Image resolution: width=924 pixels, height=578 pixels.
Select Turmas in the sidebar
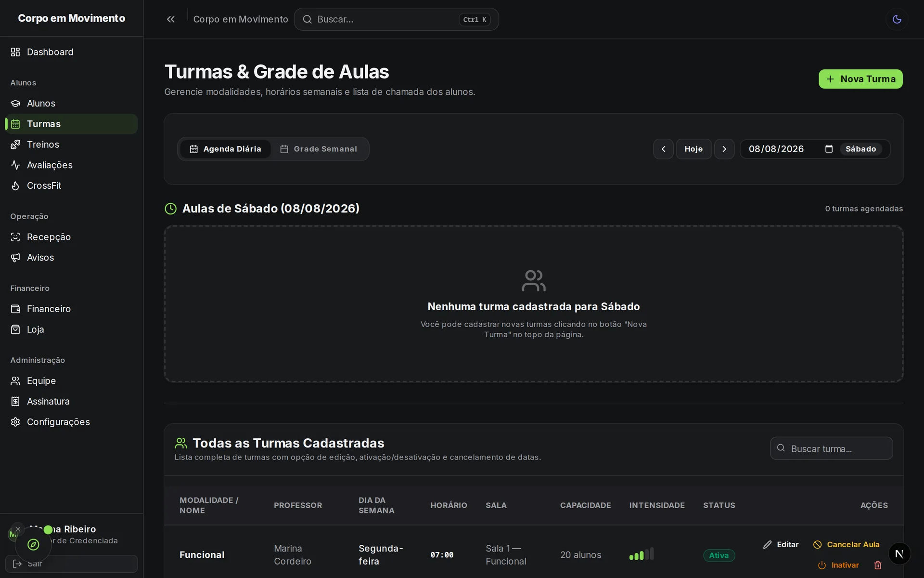[71, 124]
